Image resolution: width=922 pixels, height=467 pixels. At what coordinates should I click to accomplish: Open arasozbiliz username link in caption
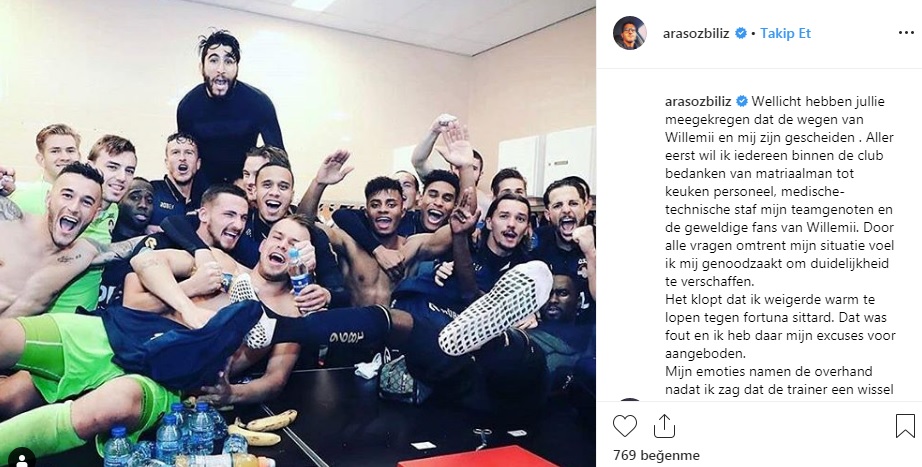(698, 101)
